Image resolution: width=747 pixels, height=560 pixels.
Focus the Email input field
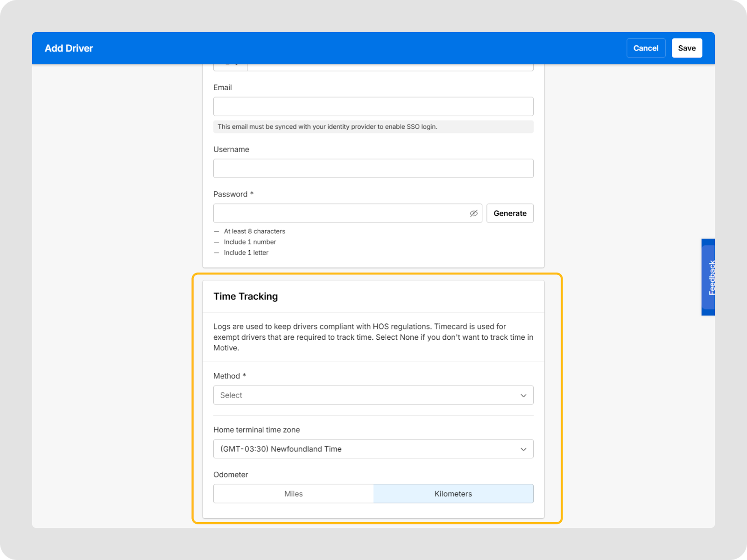click(373, 106)
